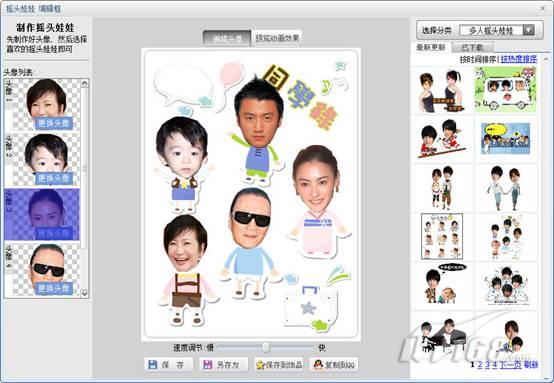554x383 pixels.
Task: Click 刷新 refresh link
Action: point(531,365)
